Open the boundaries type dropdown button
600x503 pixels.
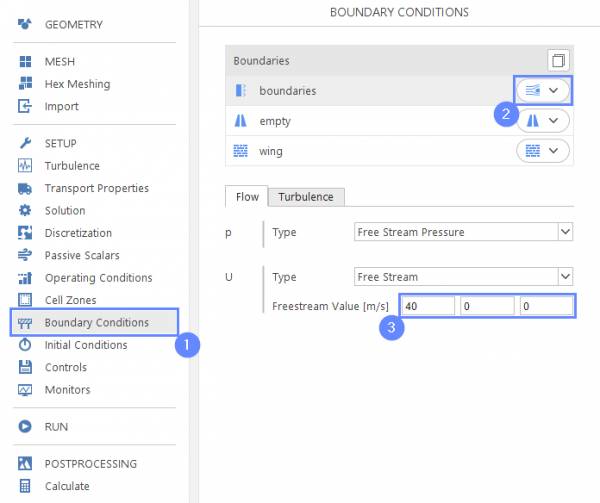[543, 90]
